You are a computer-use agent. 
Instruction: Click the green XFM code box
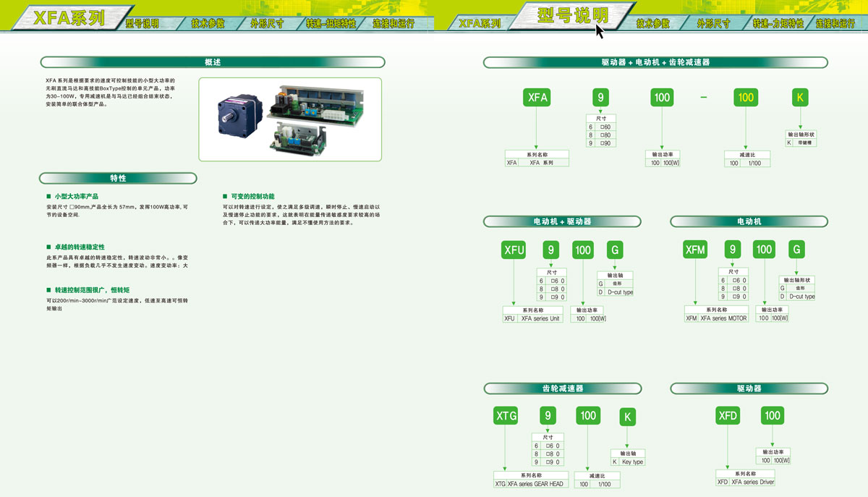tap(695, 250)
